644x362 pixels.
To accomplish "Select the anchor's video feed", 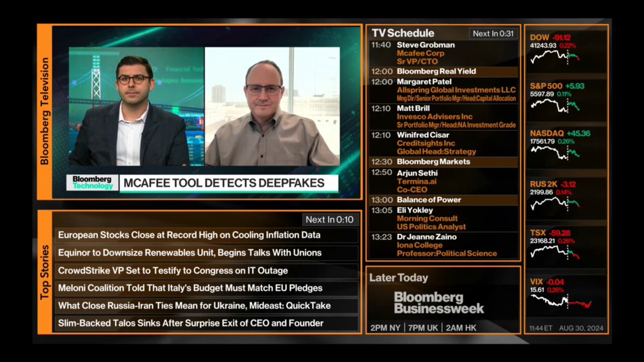I will coord(136,106).
